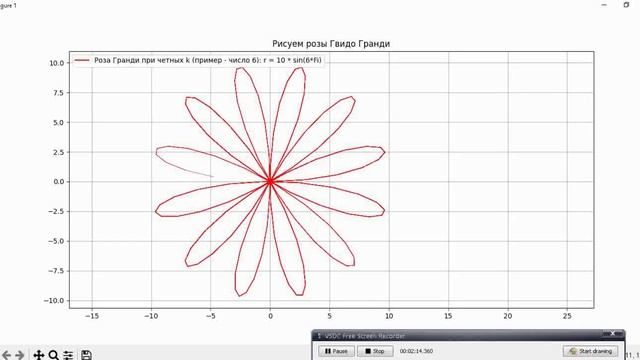Open Configure subplots sliders icon
Screen dimensions: 640x360
click(x=68, y=355)
